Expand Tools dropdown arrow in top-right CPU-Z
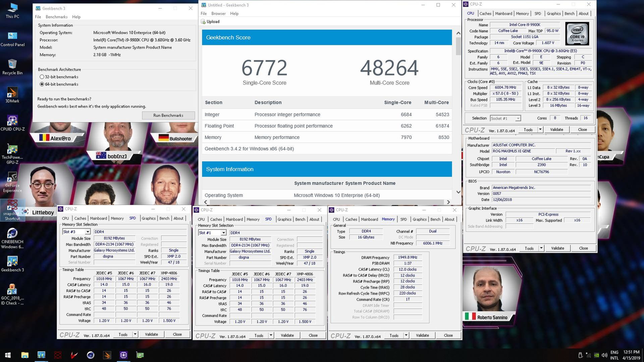The width and height of the screenshot is (644, 362). (540, 130)
